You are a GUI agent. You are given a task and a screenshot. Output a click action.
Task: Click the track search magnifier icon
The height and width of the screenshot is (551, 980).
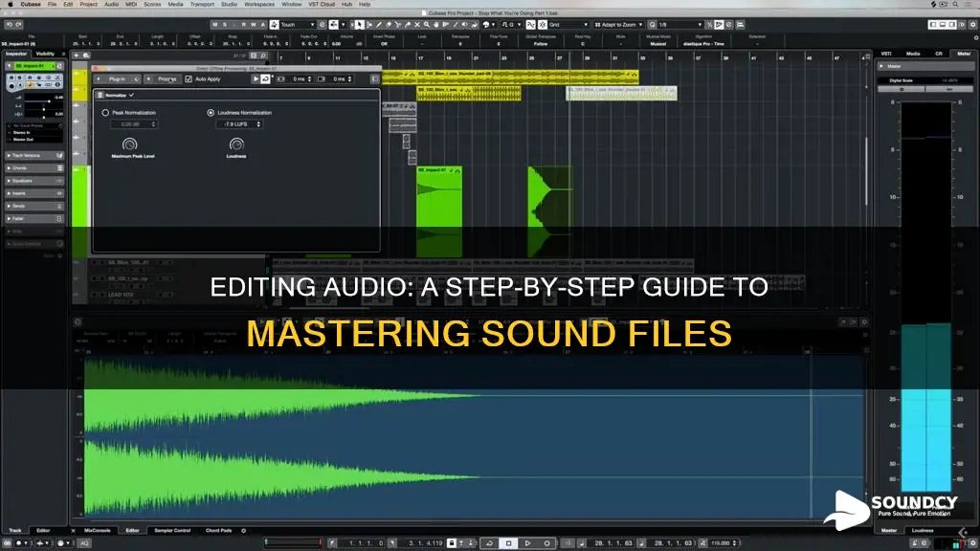pyautogui.click(x=263, y=55)
